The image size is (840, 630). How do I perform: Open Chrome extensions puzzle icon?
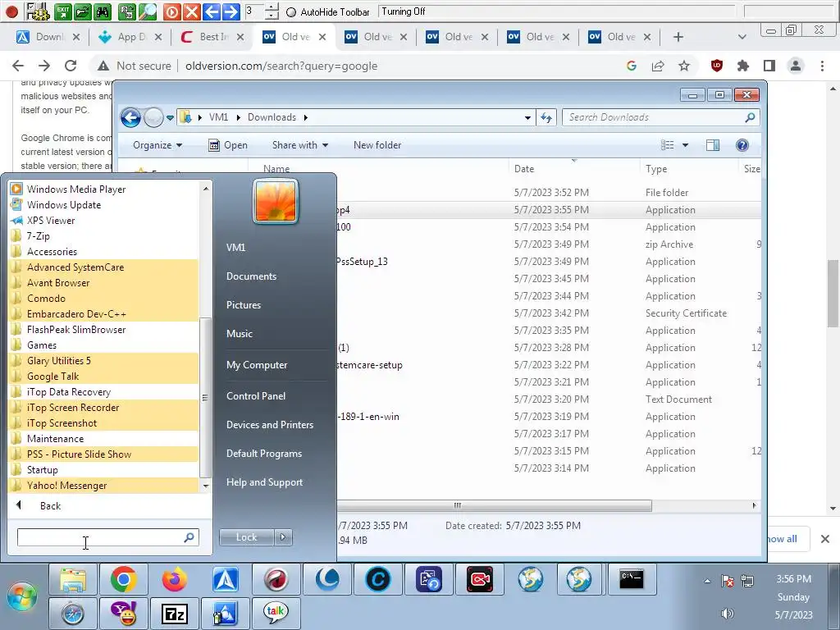pyautogui.click(x=743, y=66)
